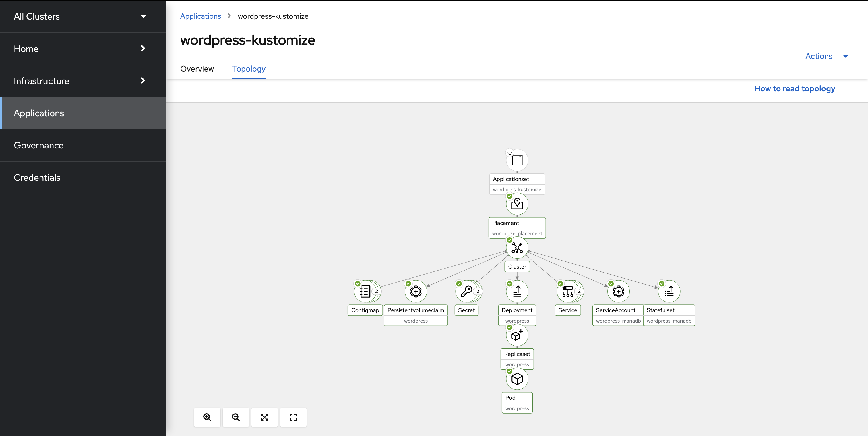Click the Statefulset node icon

(x=669, y=291)
